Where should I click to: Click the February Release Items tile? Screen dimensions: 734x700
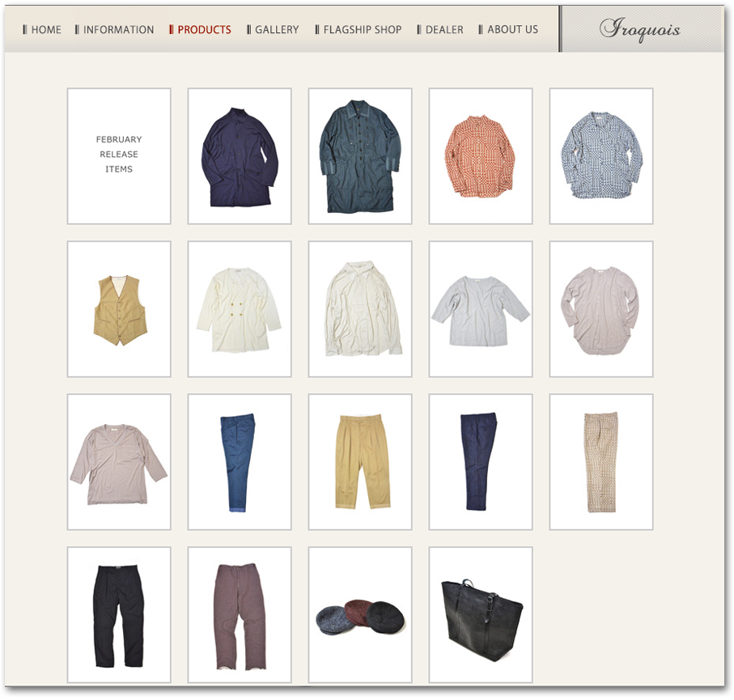coord(119,156)
